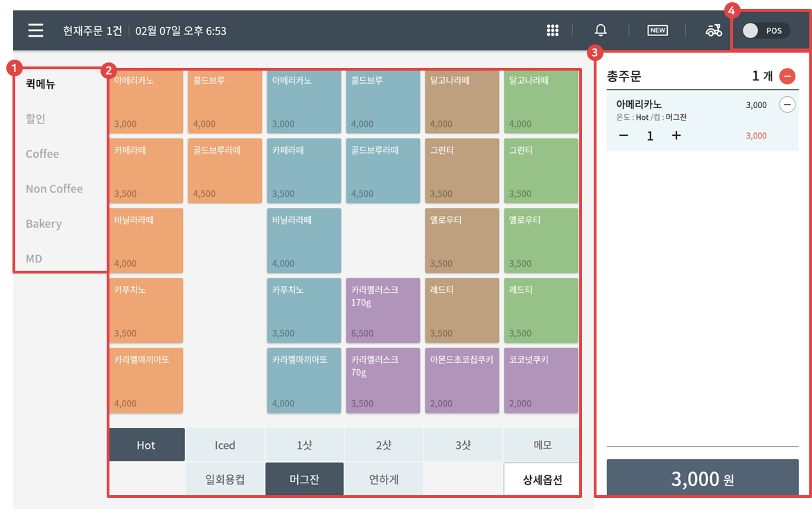Select the Non Coffee category
The height and width of the screenshot is (509, 812).
[54, 188]
